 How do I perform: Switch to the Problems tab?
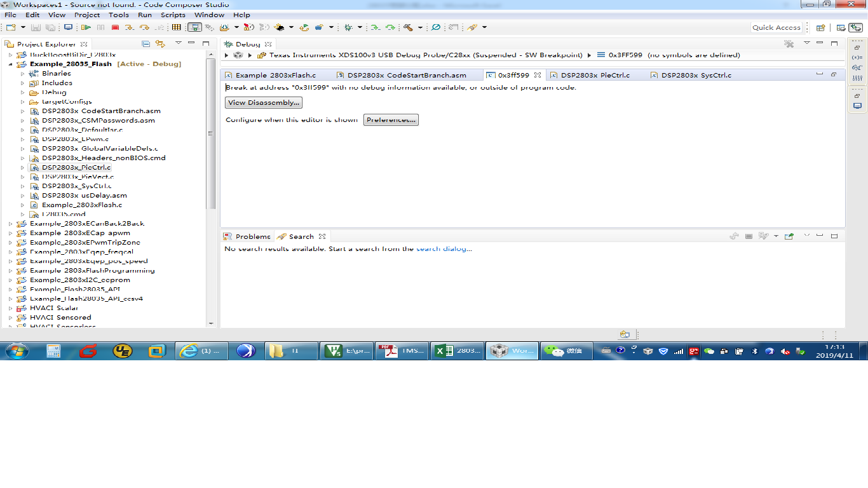coord(248,236)
